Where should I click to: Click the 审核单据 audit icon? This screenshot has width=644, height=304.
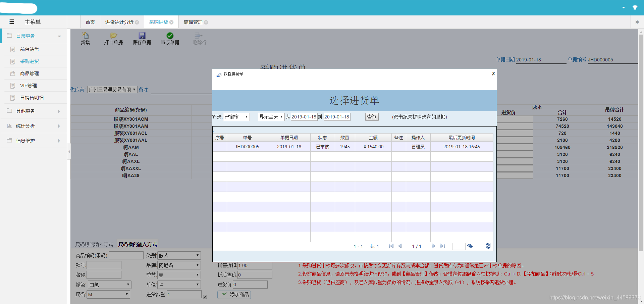[169, 38]
